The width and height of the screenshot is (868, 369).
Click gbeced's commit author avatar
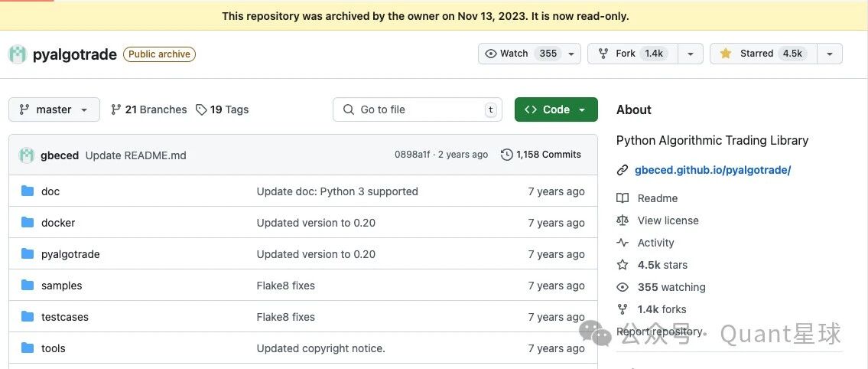click(27, 155)
